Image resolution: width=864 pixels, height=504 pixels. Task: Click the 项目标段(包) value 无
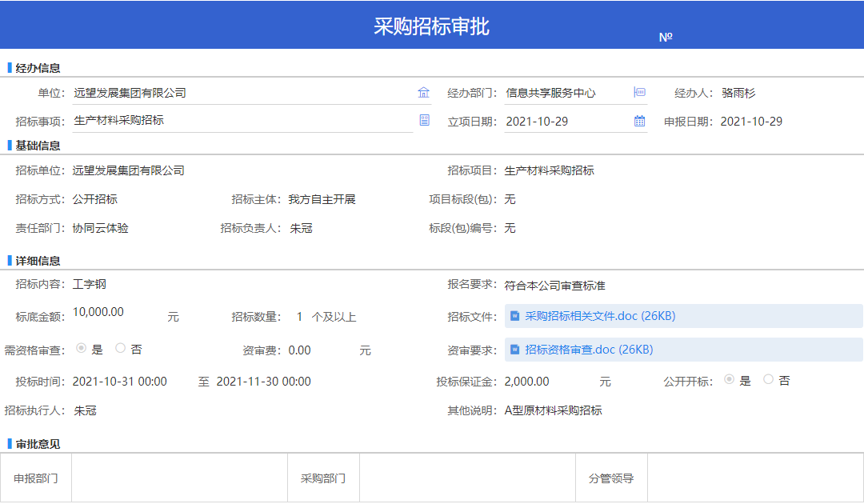pos(510,199)
